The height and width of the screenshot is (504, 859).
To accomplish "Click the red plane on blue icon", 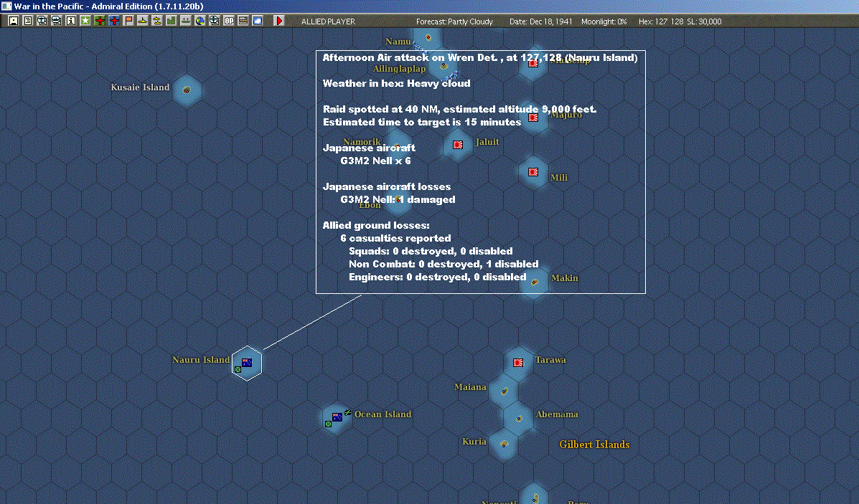I will click(x=114, y=21).
